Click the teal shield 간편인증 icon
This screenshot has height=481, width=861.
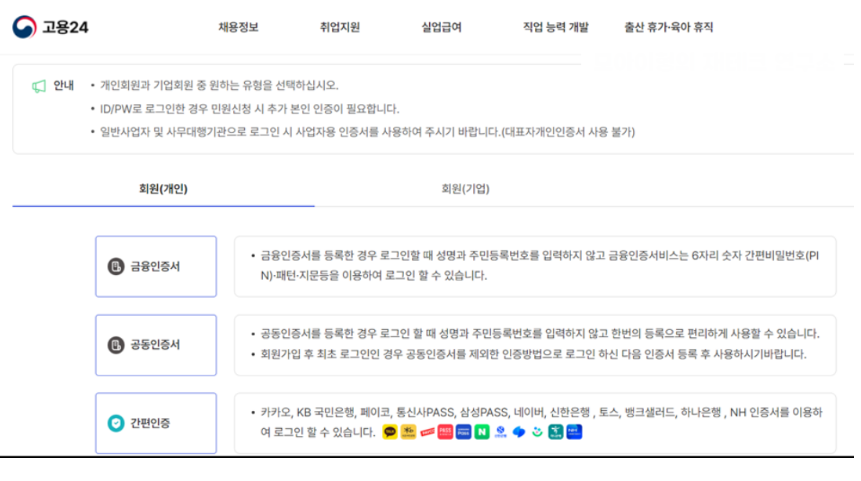click(x=116, y=423)
